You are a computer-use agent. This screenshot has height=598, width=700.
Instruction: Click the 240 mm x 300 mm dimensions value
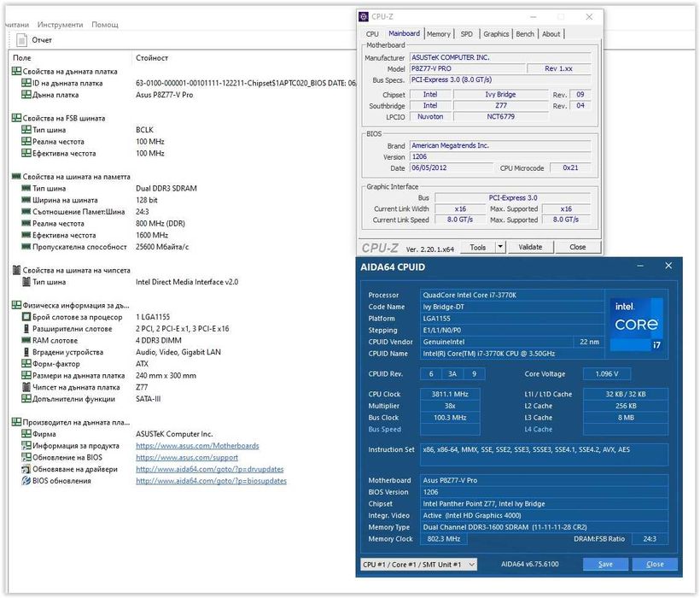pyautogui.click(x=166, y=375)
